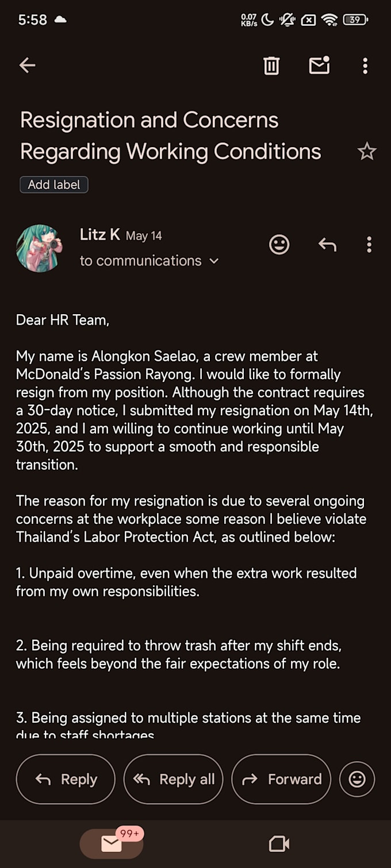Switch to the Meet video tab
391x868 pixels.
(x=279, y=843)
